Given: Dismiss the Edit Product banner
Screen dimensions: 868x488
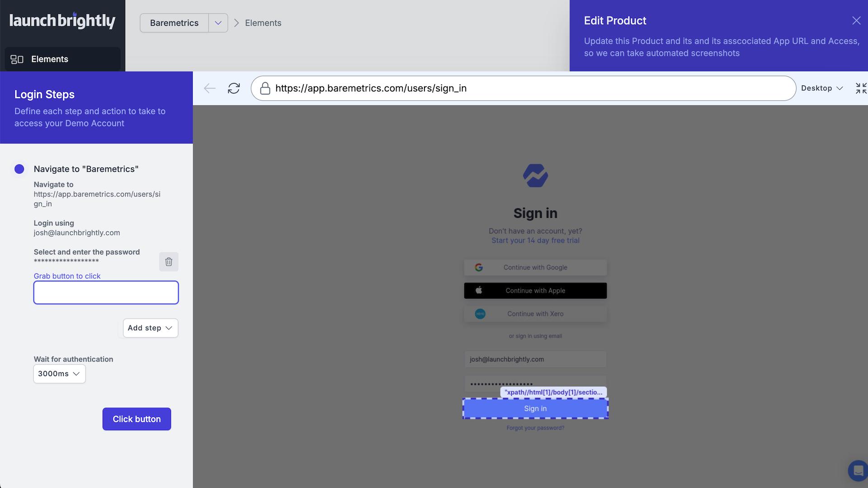Looking at the screenshot, I should click(857, 20).
